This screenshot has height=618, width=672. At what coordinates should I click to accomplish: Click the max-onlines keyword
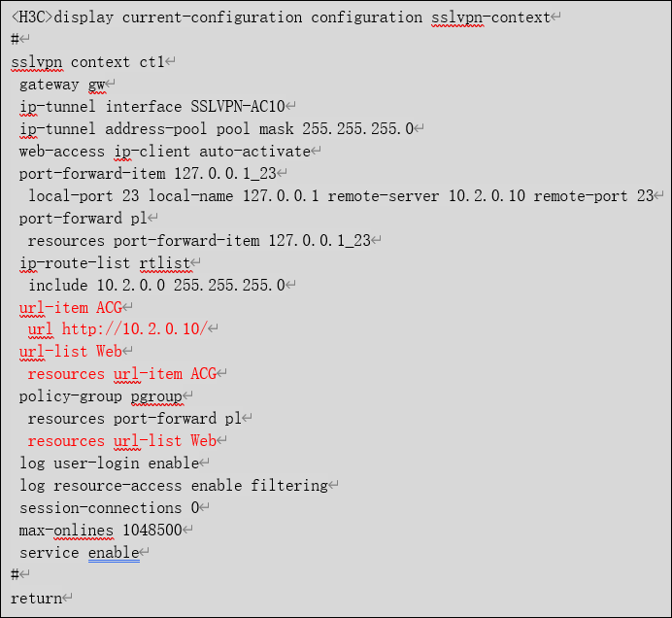click(x=66, y=531)
